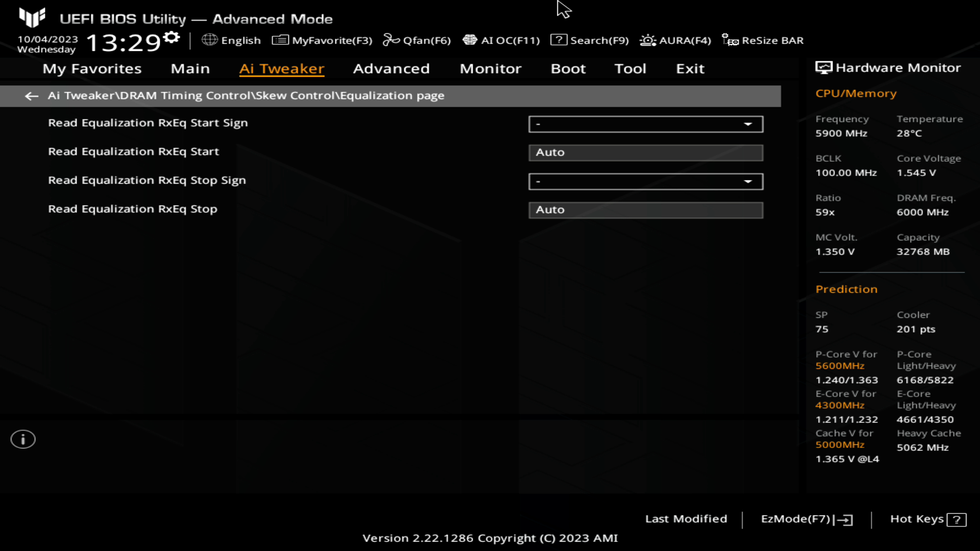The width and height of the screenshot is (980, 551).
Task: Click the Hardware Monitor icon
Action: click(823, 68)
